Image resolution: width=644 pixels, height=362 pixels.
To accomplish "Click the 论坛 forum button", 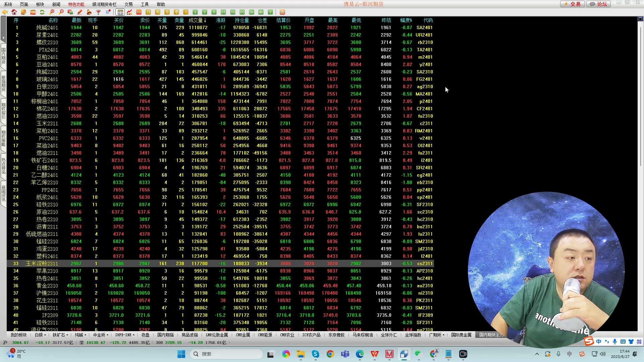I will [x=599, y=4].
